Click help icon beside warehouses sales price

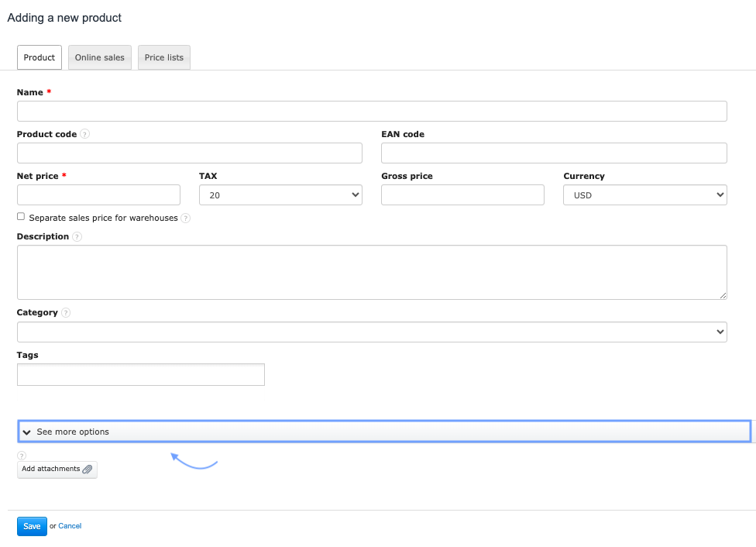186,218
